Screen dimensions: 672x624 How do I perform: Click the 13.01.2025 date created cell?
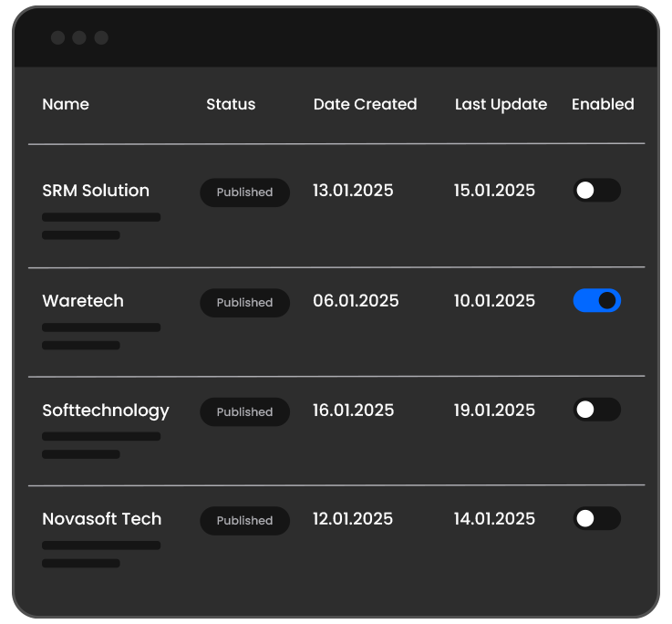pyautogui.click(x=353, y=191)
